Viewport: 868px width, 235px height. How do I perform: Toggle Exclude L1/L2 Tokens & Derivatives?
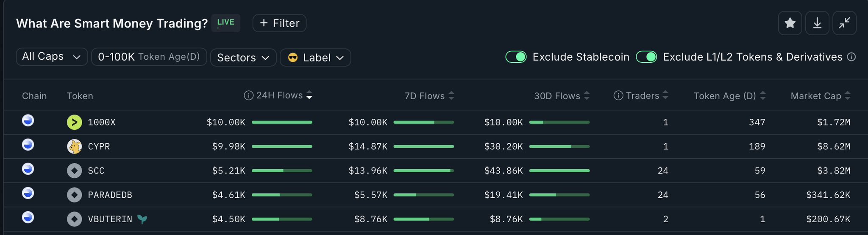tap(646, 57)
